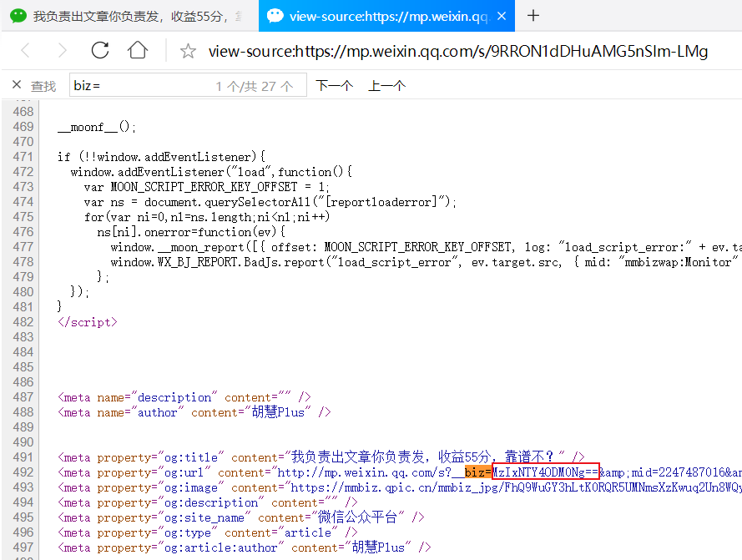
Task: Click the MOON_SCRIPT_ERROR_KEY_OFFSET variable declaration on line 473
Action: click(206, 187)
